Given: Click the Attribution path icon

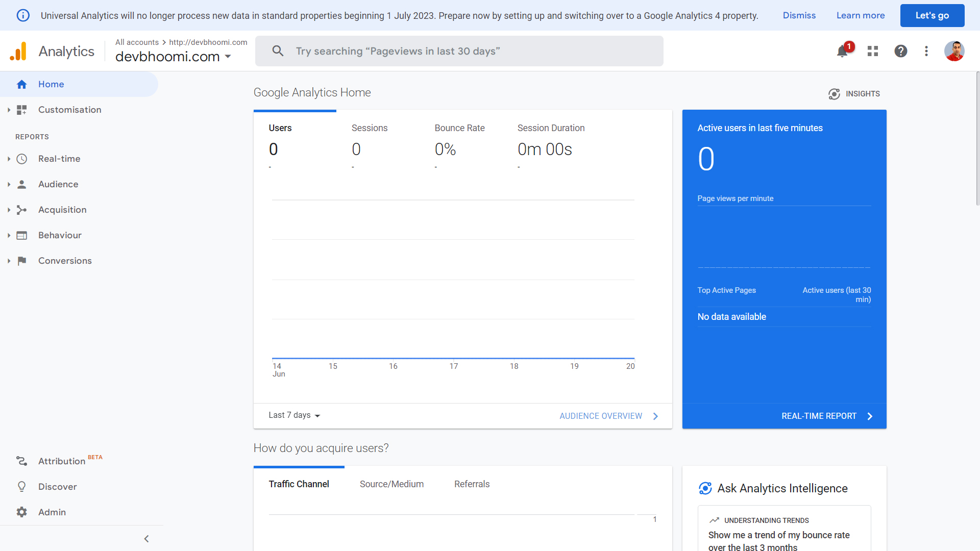Looking at the screenshot, I should coord(21,461).
